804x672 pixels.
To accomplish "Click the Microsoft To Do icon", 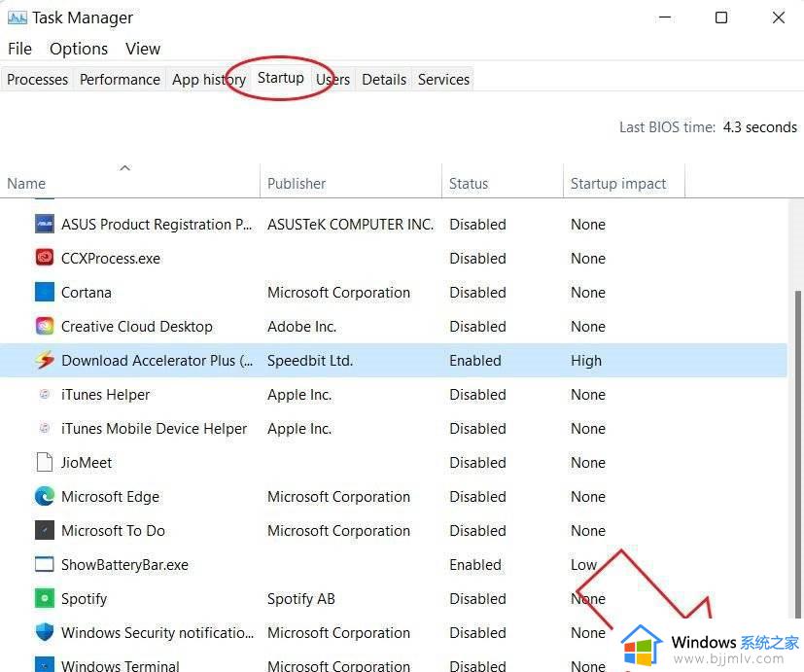I will coord(45,530).
